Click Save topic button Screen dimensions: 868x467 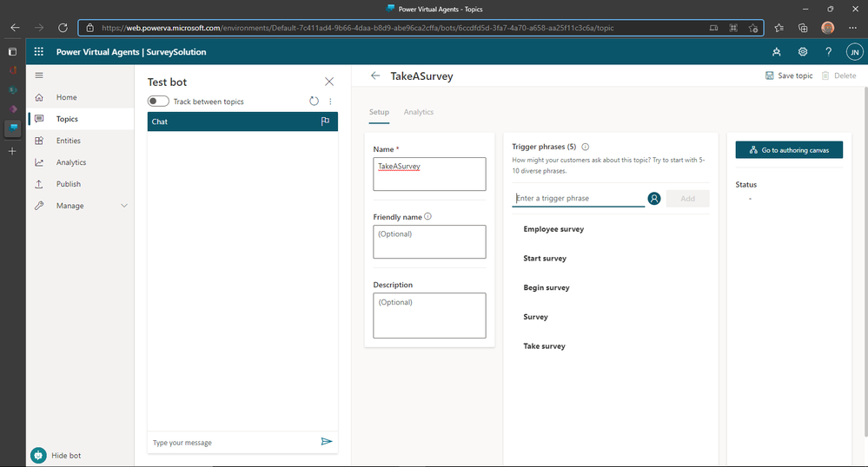pyautogui.click(x=789, y=76)
